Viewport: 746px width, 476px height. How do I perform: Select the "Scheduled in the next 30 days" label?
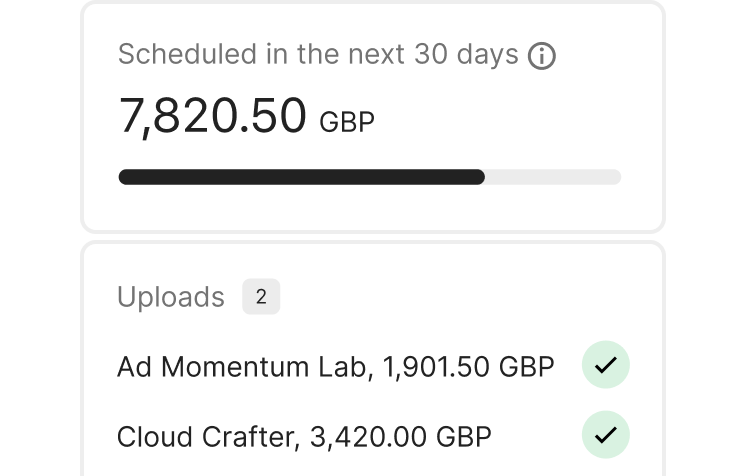coord(318,54)
